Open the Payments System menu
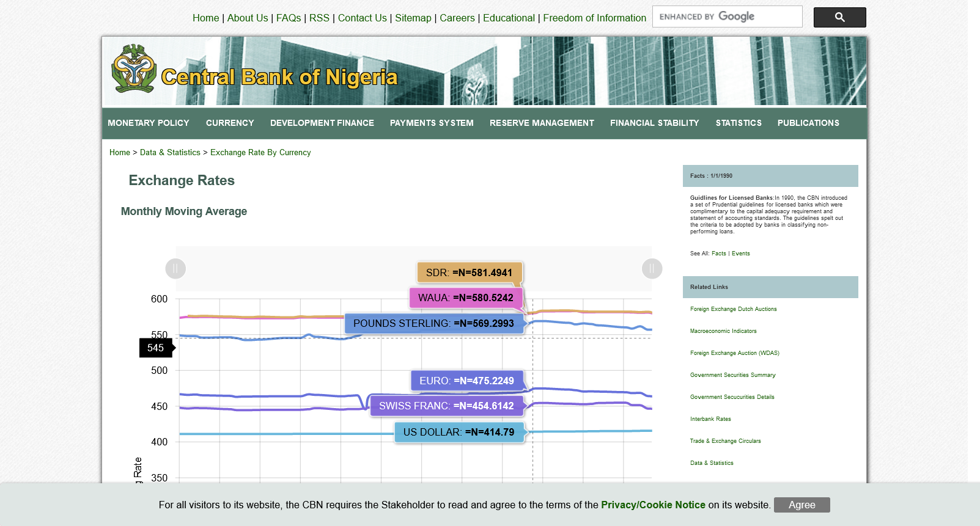This screenshot has width=980, height=526. 432,123
